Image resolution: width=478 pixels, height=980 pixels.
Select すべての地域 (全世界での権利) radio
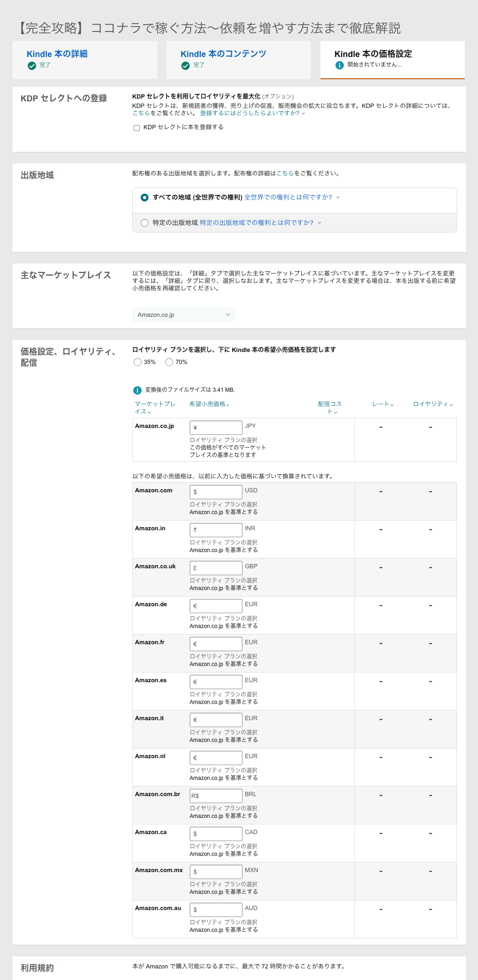(x=144, y=197)
